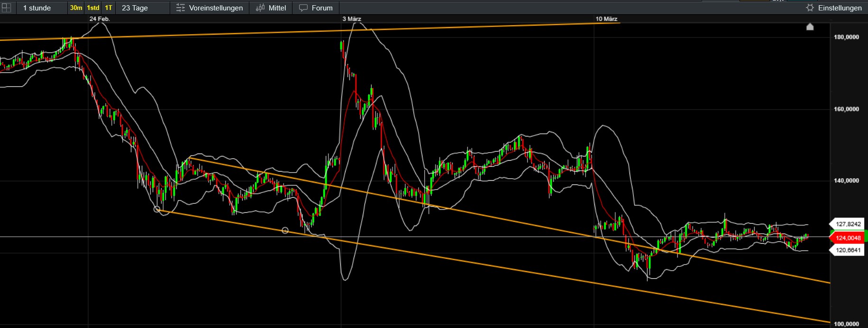This screenshot has width=868, height=328.
Task: Click the 100,0000 price axis label
Action: coord(846,324)
